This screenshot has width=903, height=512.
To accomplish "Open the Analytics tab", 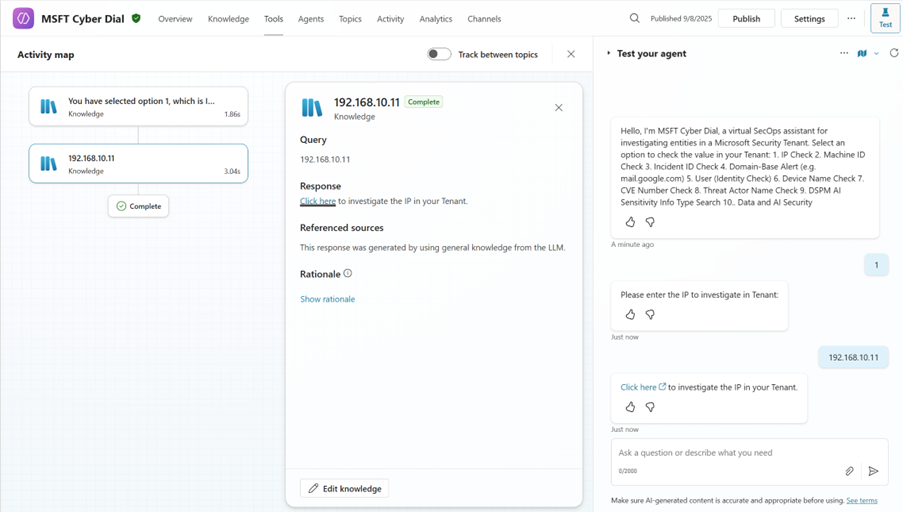I will point(436,18).
